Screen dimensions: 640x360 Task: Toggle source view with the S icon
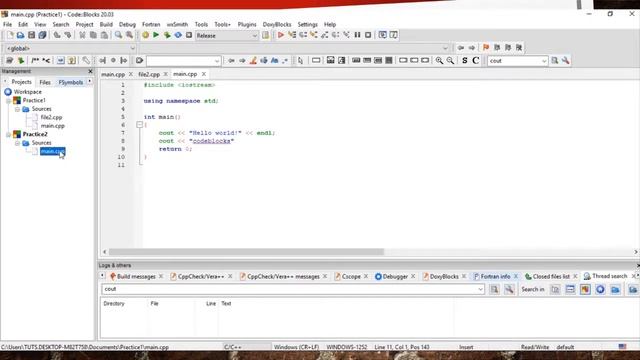click(x=464, y=60)
